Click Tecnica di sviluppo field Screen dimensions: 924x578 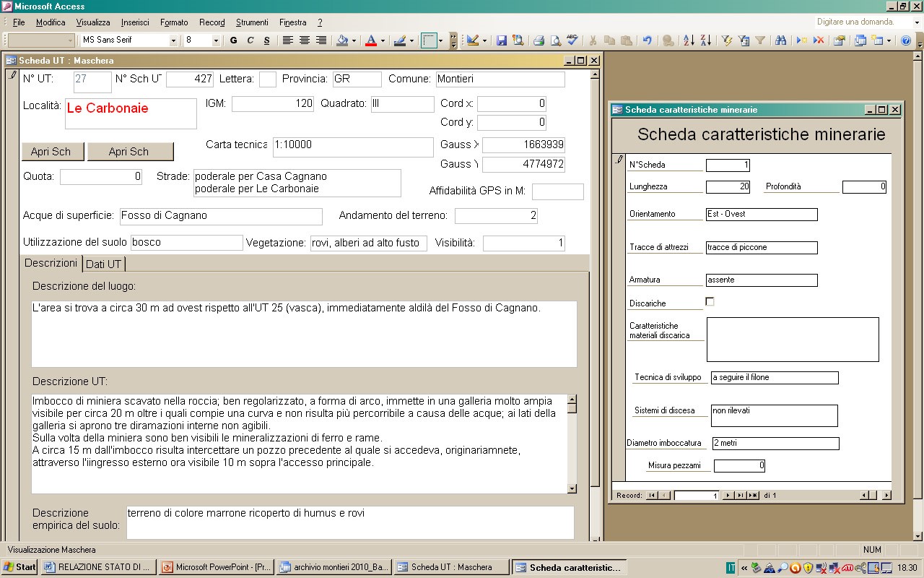[775, 378]
